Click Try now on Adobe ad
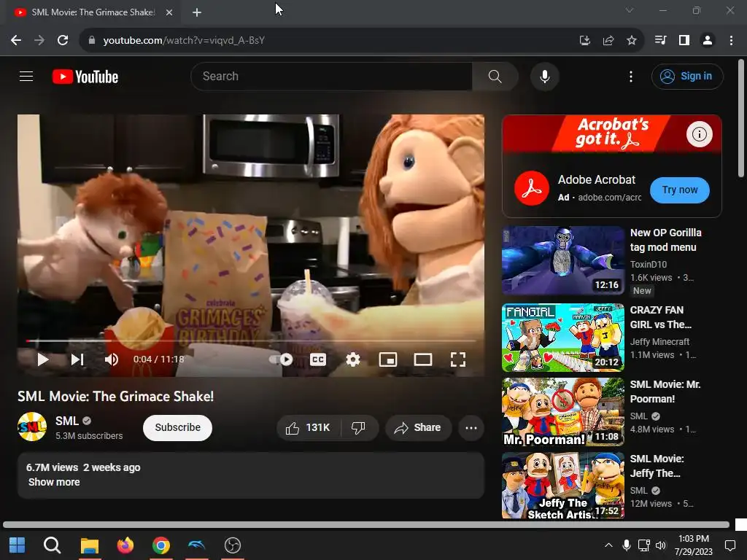 [679, 190]
